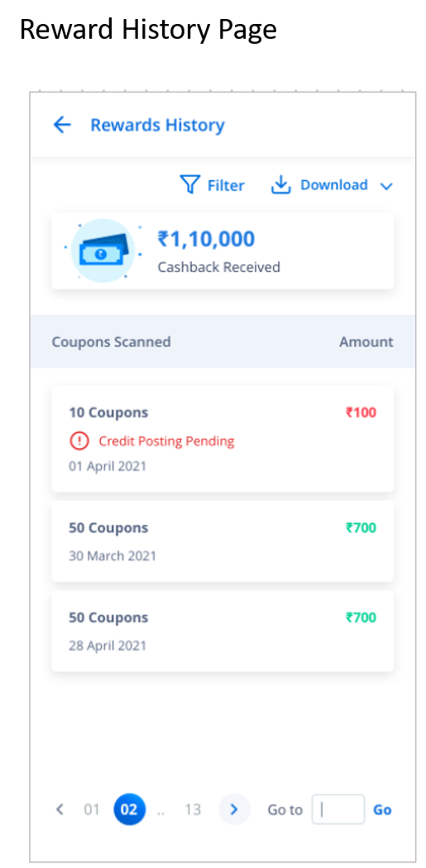Select the rupee coin icon on the banknote
Viewport: 426px width, 868px height.
[x=101, y=255]
